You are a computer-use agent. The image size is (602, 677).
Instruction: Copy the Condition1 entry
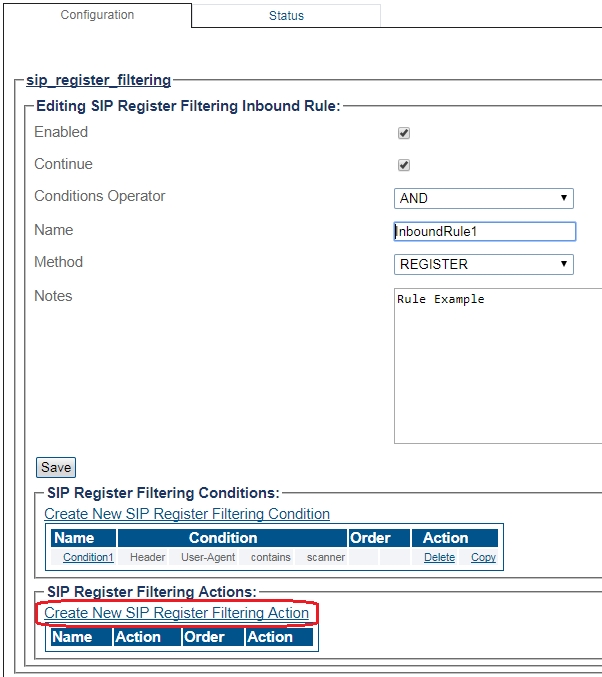pos(483,557)
